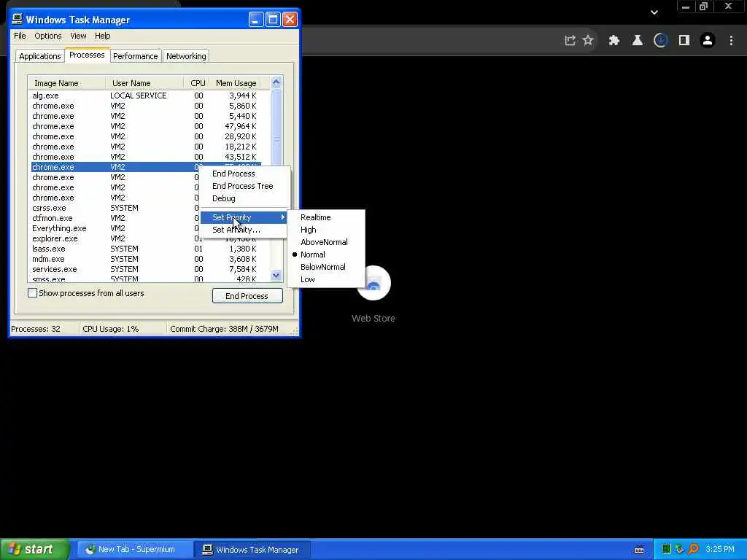Choose End Process Tree
This screenshot has width=747, height=560.
(244, 186)
